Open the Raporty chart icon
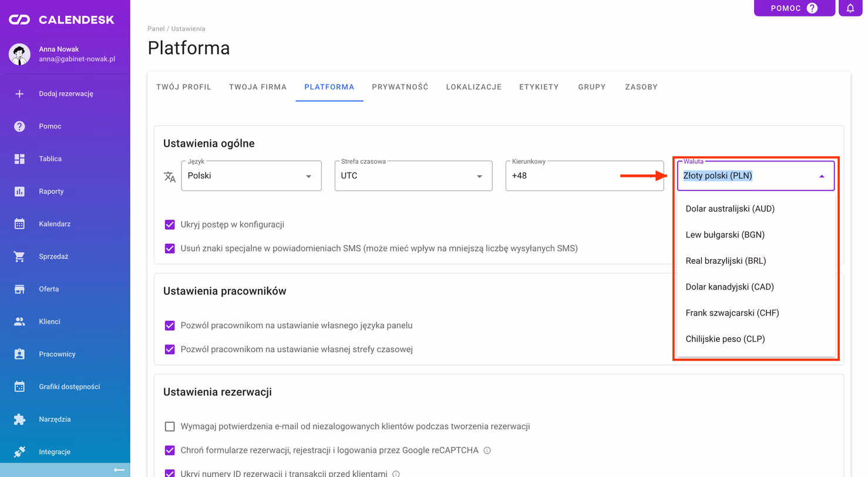 tap(19, 192)
